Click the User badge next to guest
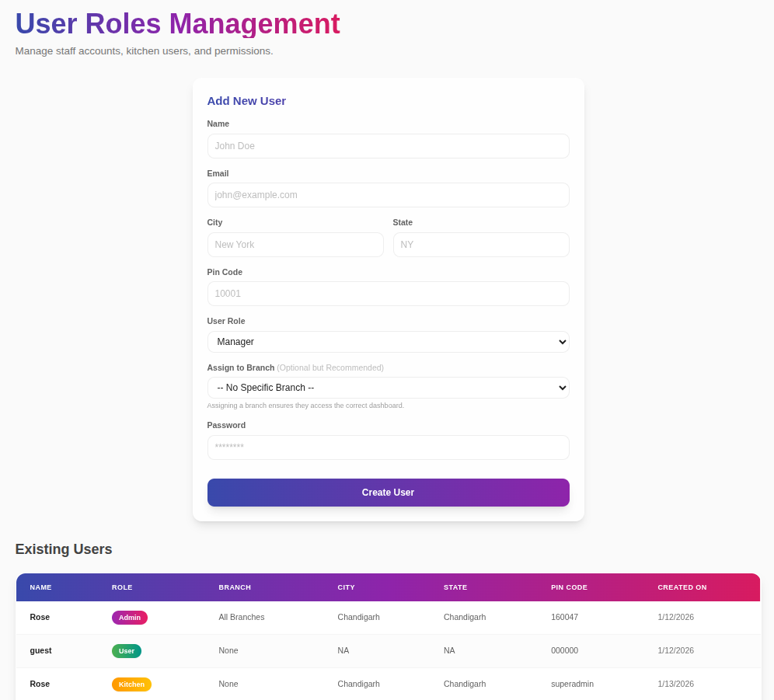 click(126, 650)
